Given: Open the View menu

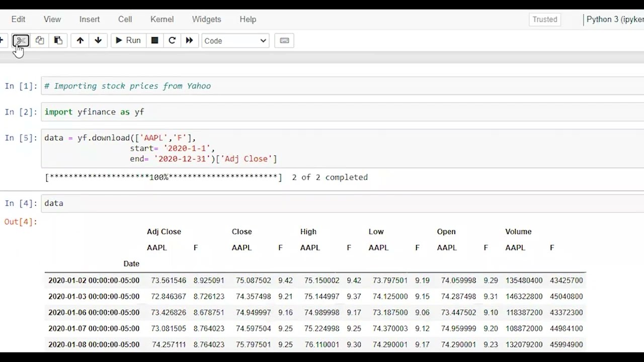Looking at the screenshot, I should [52, 19].
